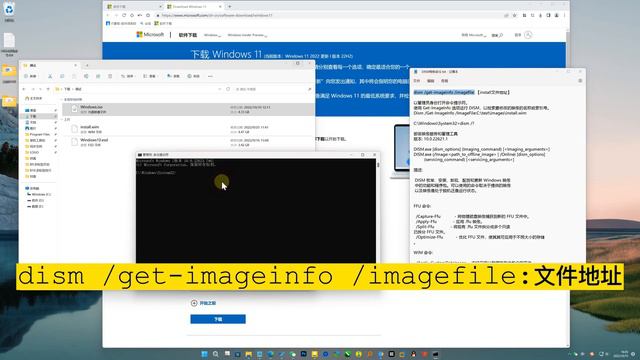Open the Windows Start menu

pos(204,354)
